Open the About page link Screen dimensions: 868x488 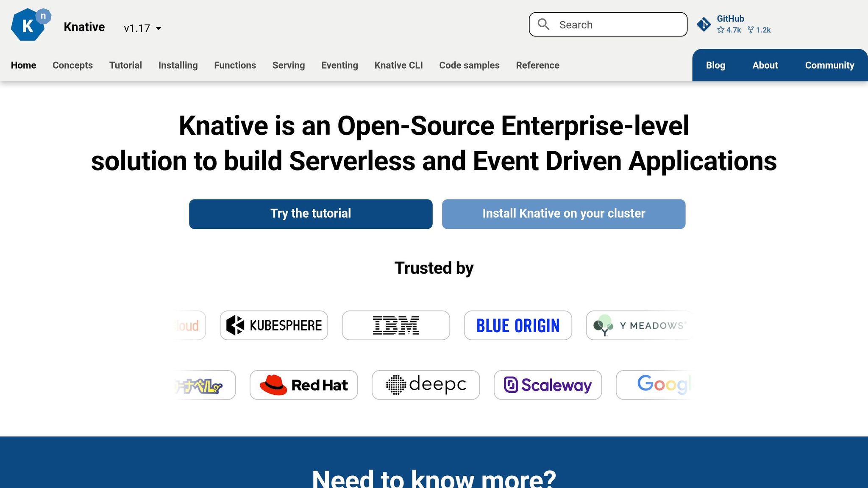[x=765, y=65]
